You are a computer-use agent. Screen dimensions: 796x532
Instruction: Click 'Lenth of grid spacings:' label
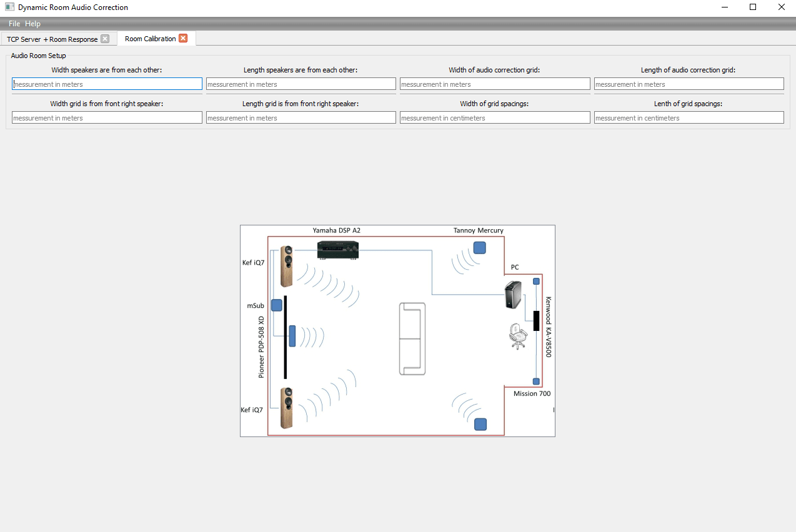pos(689,104)
